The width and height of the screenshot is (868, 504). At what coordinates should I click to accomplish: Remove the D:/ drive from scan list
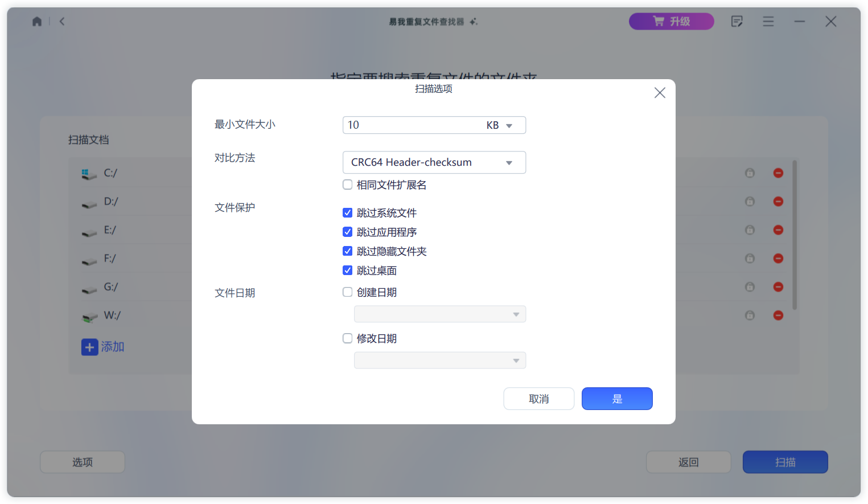(x=778, y=202)
